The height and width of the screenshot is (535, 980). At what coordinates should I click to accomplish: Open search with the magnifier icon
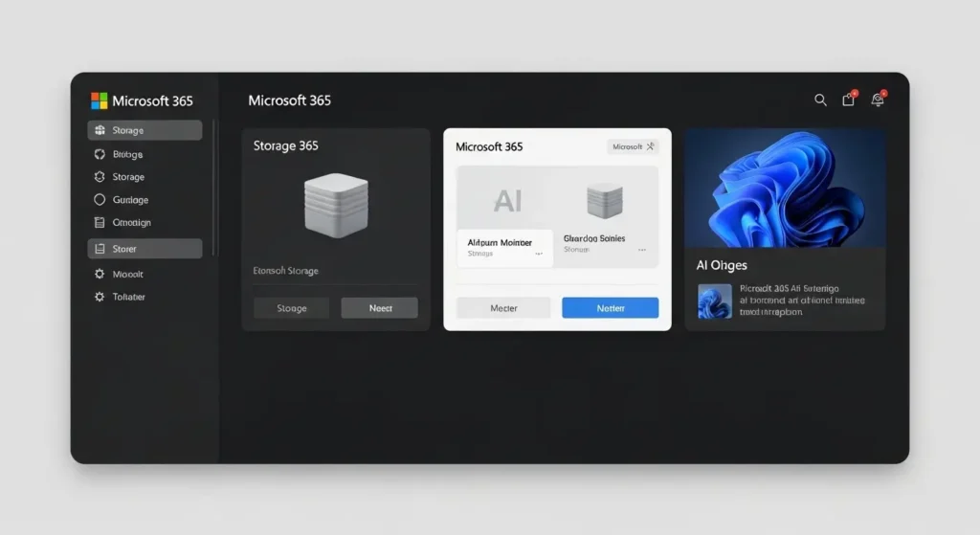point(820,100)
